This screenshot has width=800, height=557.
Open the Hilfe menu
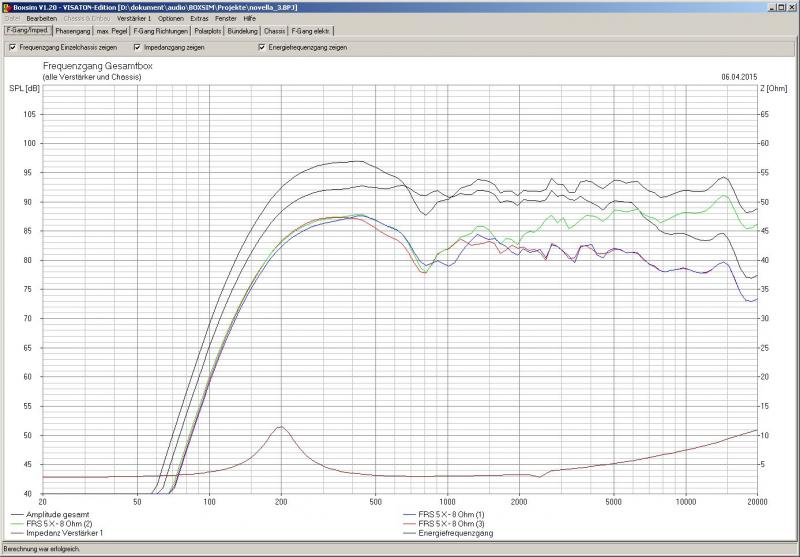click(x=250, y=19)
